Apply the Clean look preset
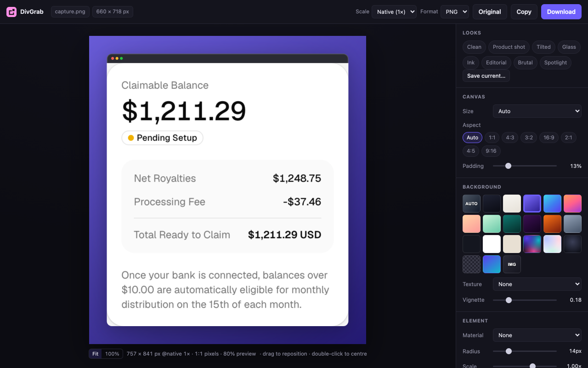 click(x=474, y=47)
